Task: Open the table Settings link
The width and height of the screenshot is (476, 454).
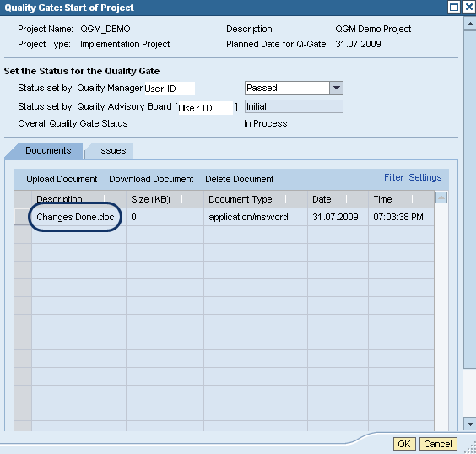Action: [x=425, y=177]
